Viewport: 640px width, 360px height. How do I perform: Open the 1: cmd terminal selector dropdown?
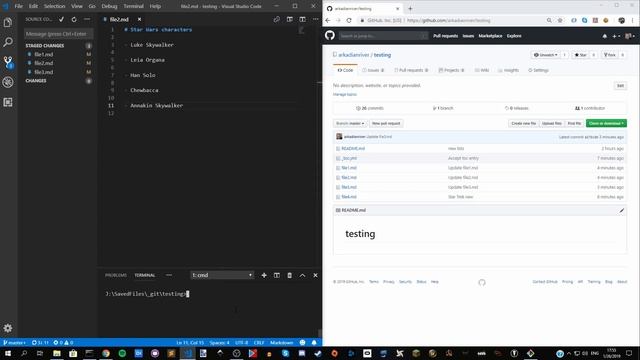(222, 275)
